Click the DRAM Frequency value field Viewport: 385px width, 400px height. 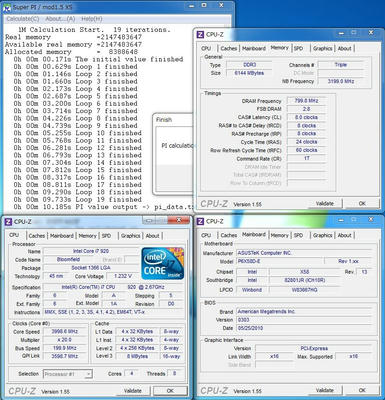coord(306,101)
